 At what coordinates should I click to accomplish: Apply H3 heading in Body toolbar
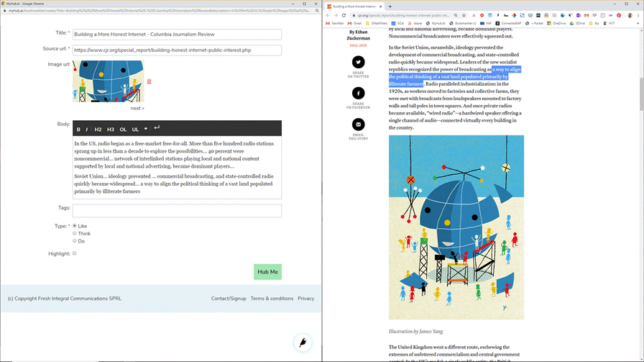(x=111, y=129)
